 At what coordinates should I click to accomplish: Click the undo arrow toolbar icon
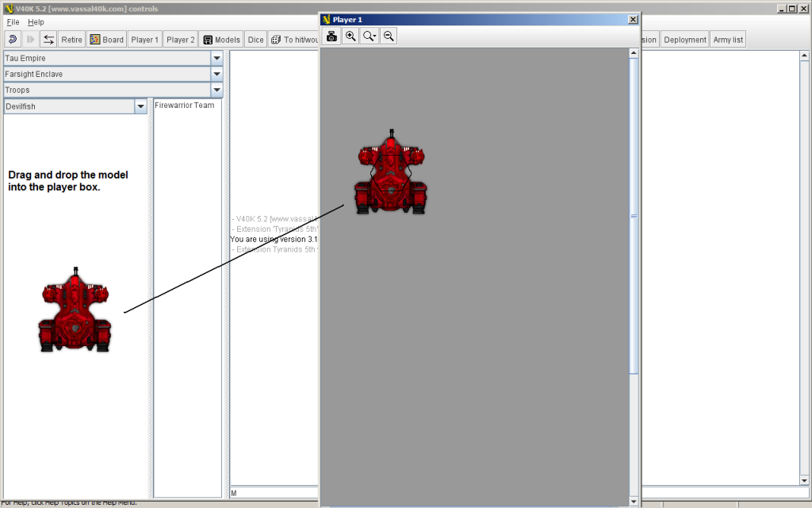13,40
